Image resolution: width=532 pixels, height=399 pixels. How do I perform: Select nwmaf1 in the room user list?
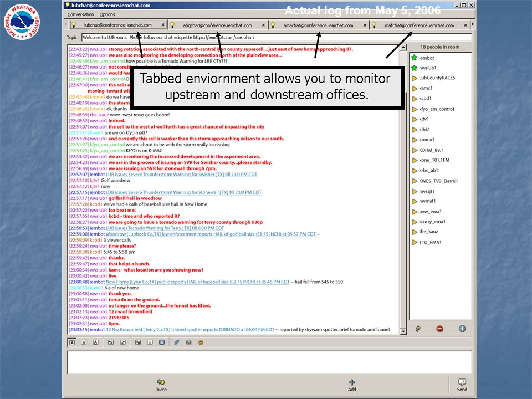click(427, 201)
